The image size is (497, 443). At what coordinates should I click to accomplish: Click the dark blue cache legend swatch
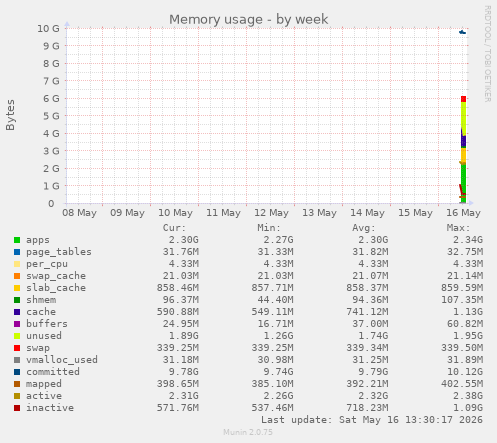click(x=17, y=312)
